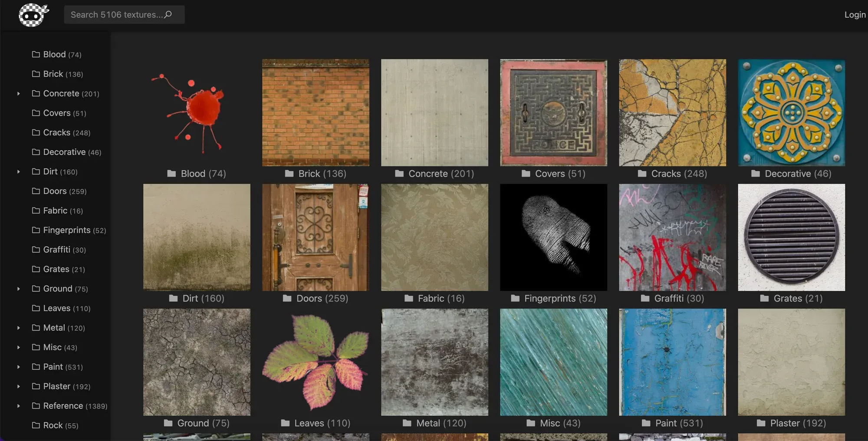868x441 pixels.
Task: Expand the Reference category arrow
Action: [18, 406]
